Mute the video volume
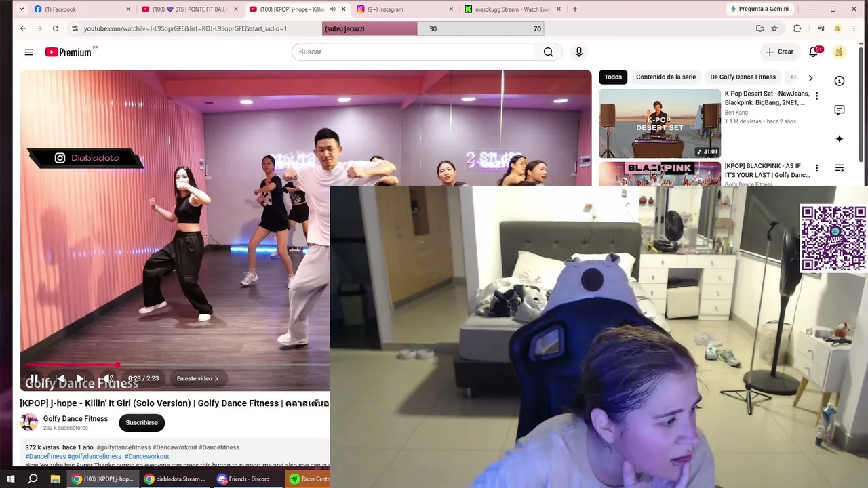Screen dimensions: 868x488 [108, 379]
